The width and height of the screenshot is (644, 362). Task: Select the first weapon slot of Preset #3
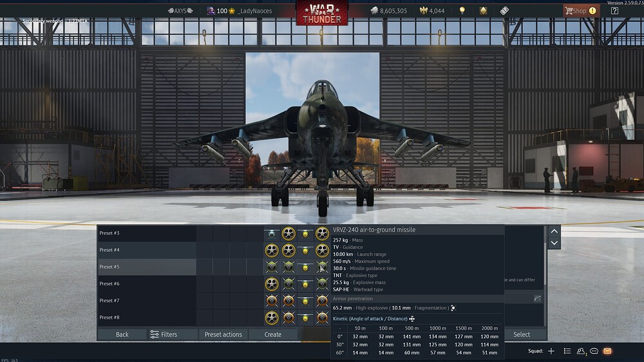[x=272, y=233]
